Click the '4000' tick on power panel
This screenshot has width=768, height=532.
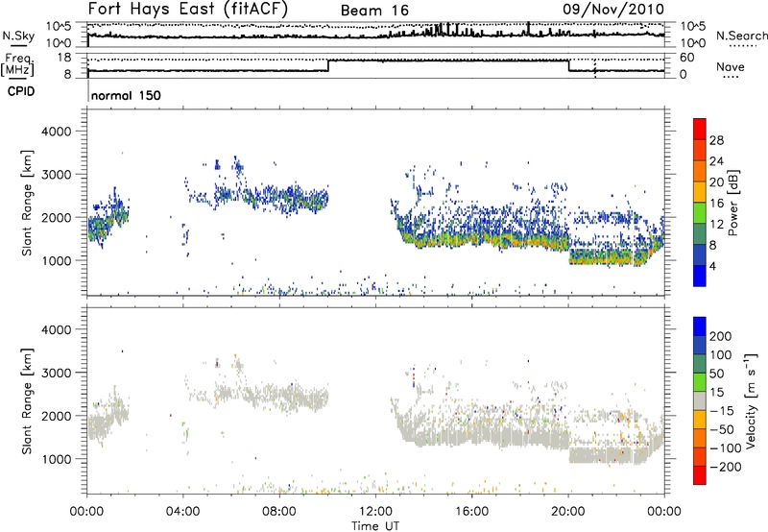tap(57, 132)
